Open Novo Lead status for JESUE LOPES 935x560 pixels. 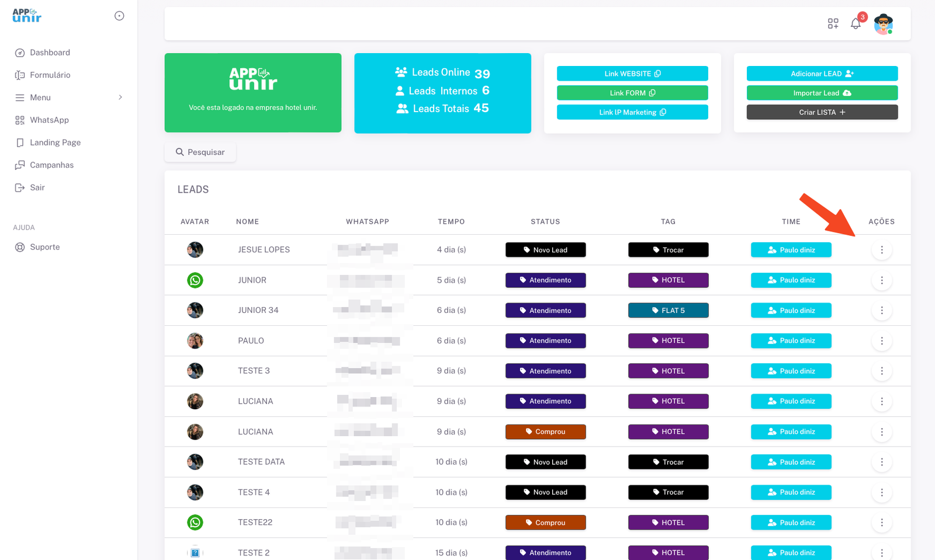(x=545, y=250)
